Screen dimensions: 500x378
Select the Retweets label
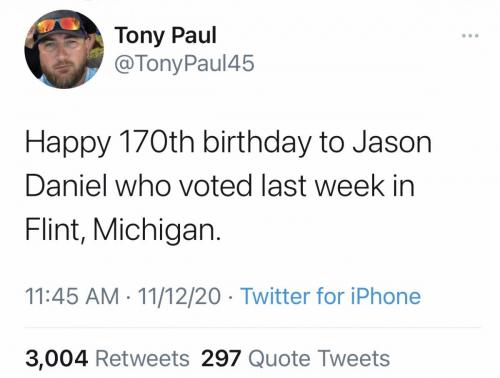point(143,359)
